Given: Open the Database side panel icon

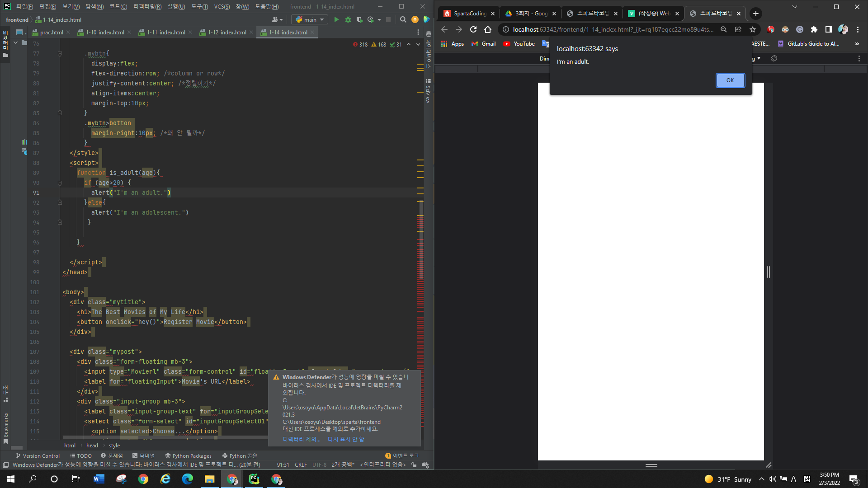Looking at the screenshot, I should click(x=429, y=34).
